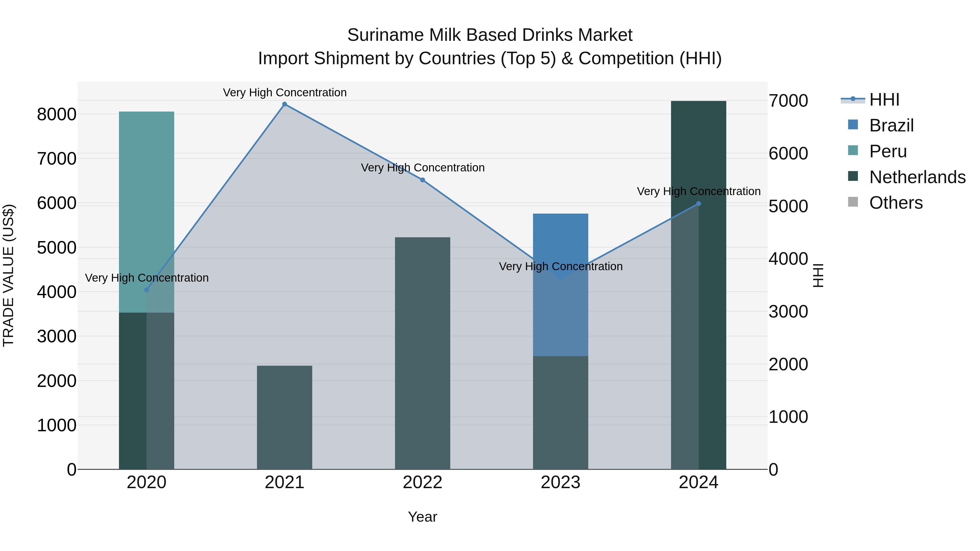This screenshot has height=551, width=980.
Task: Click the 1000 left-axis tick label
Action: pos(57,425)
